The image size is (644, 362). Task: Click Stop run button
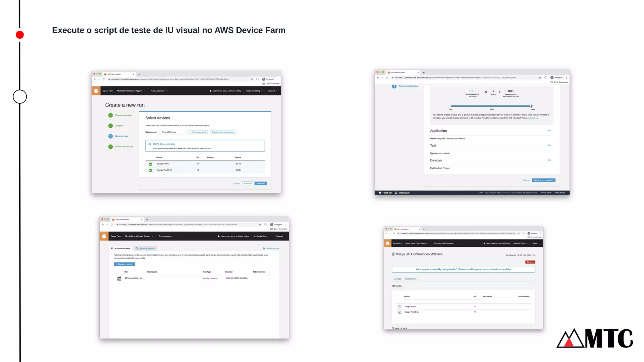coord(530,262)
